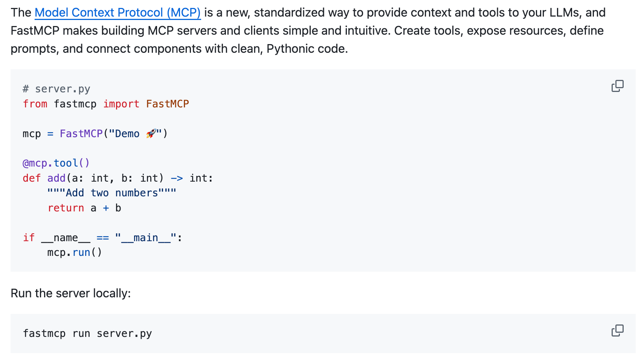
Task: Click the "mcp.run()" call
Action: point(75,252)
